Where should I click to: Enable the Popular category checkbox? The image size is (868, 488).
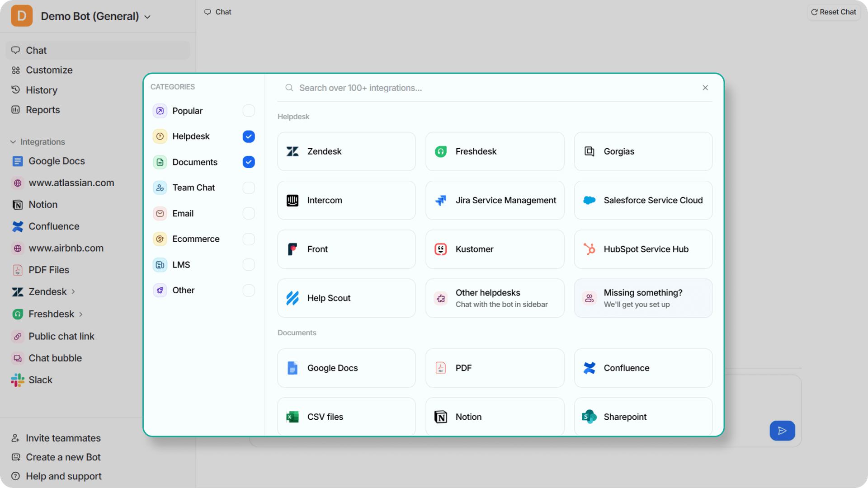(249, 111)
